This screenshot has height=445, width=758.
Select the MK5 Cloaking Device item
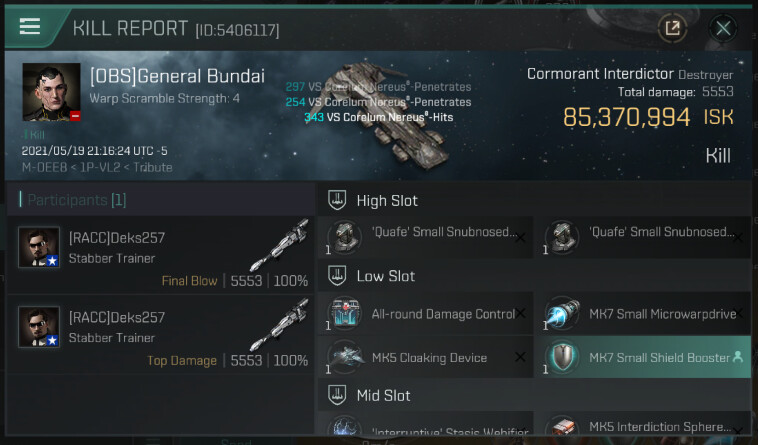pyautogui.click(x=425, y=357)
